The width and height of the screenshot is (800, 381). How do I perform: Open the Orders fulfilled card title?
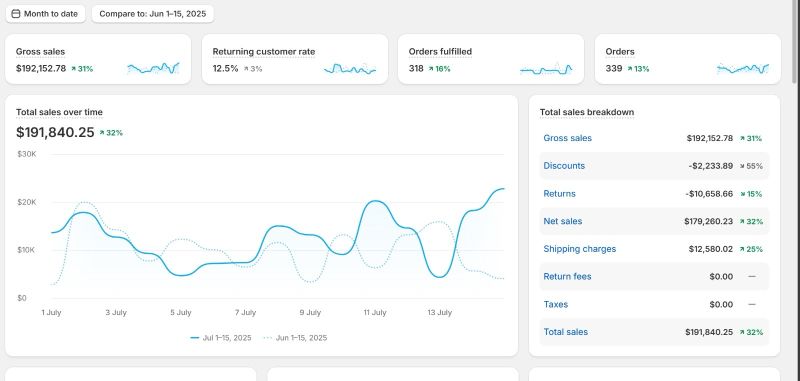(440, 52)
